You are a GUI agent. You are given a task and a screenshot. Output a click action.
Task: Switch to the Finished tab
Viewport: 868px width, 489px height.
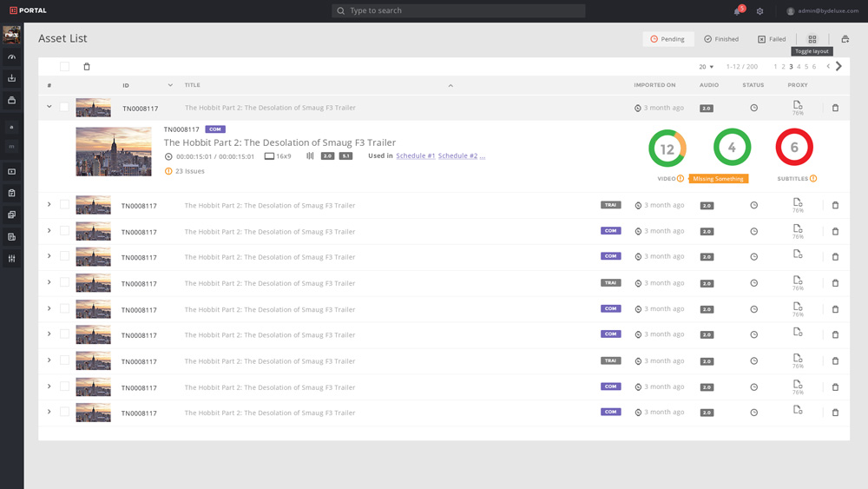click(x=721, y=39)
